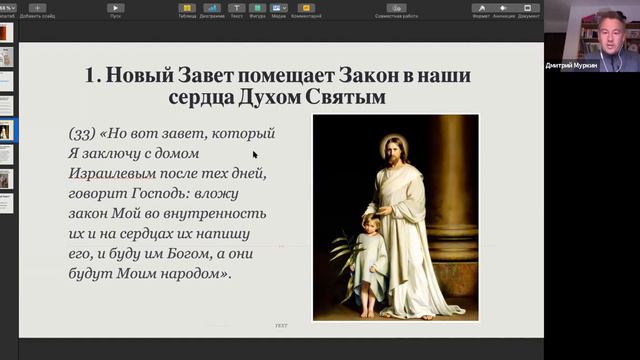Open the zoom percentage (Масштаб) dropdown
Screen dimensions: 640x360
click(7, 8)
